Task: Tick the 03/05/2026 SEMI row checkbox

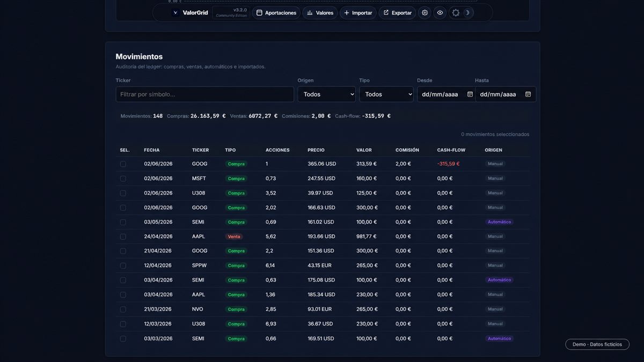Action: click(x=123, y=222)
